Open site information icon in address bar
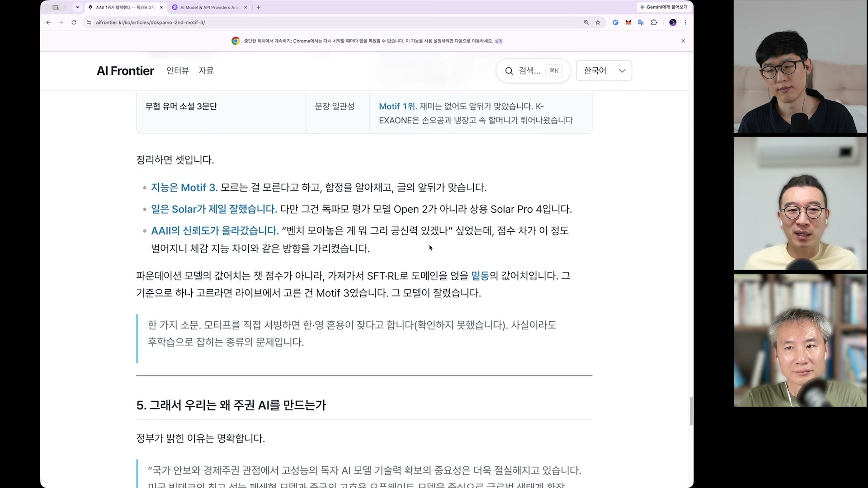The height and width of the screenshot is (488, 868). pos(89,22)
